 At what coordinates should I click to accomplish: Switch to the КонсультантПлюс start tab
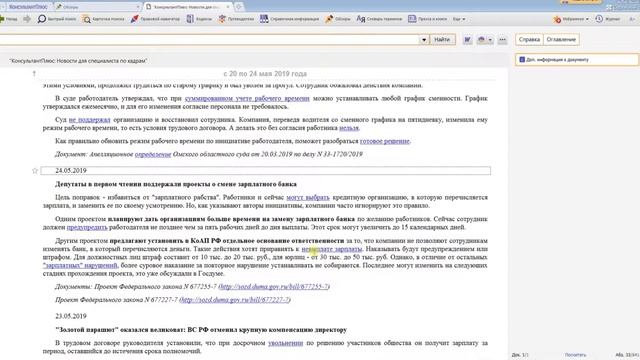pyautogui.click(x=28, y=7)
